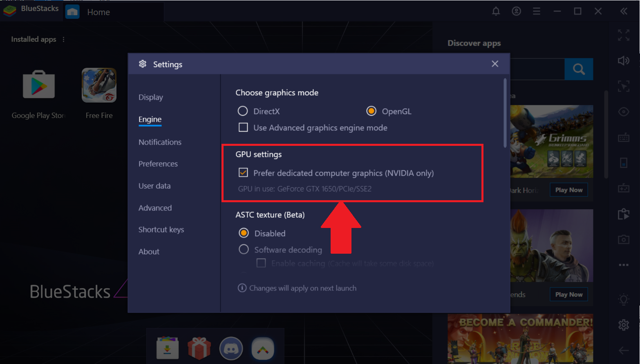
Task: Open the Grimms game thumbnail
Action: [551, 141]
